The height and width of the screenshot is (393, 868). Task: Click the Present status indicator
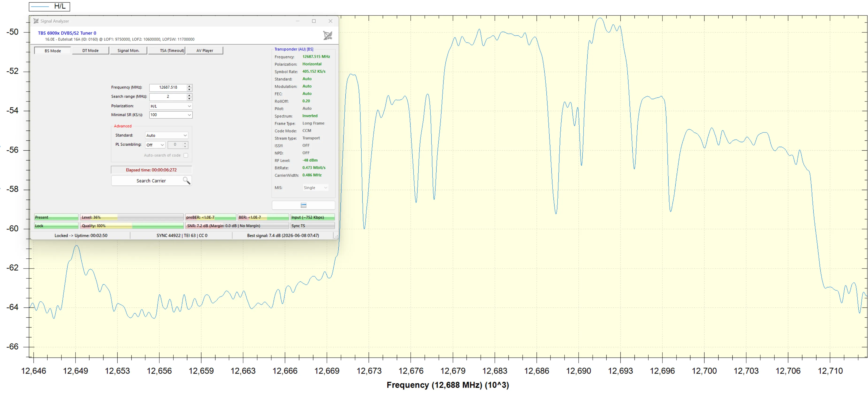[x=56, y=217]
